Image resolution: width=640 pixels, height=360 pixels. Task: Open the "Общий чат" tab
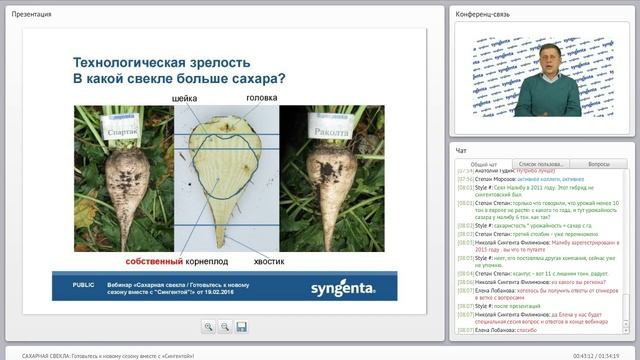484,164
